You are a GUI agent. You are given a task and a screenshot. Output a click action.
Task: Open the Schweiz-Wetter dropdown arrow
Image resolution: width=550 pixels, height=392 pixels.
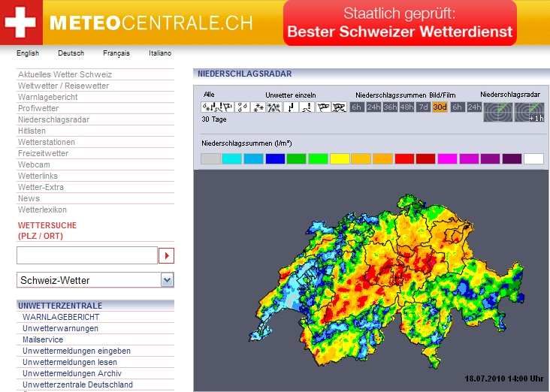pyautogui.click(x=168, y=280)
